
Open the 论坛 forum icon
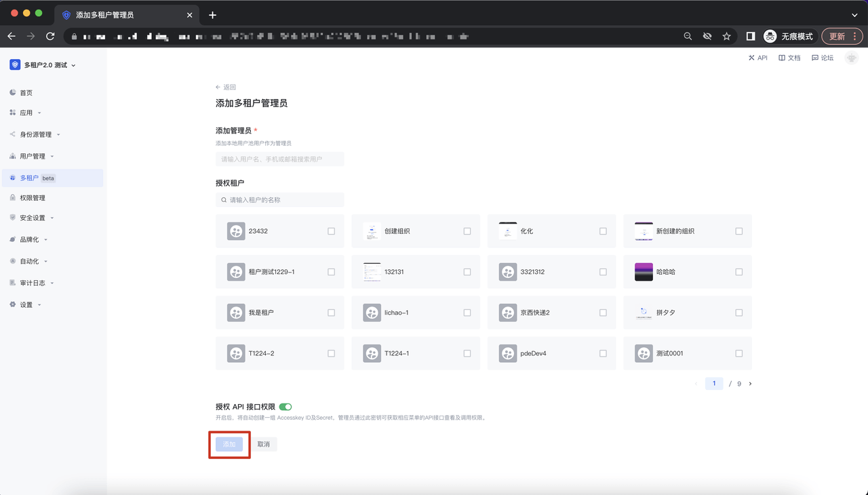pyautogui.click(x=815, y=58)
